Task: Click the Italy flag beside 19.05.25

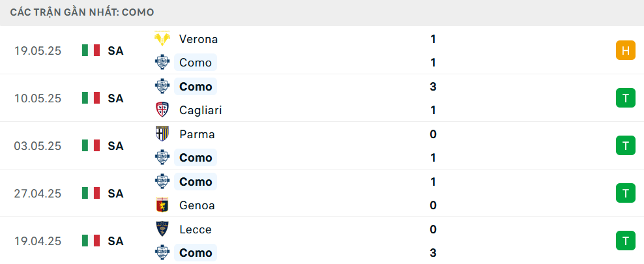Action: click(x=91, y=50)
